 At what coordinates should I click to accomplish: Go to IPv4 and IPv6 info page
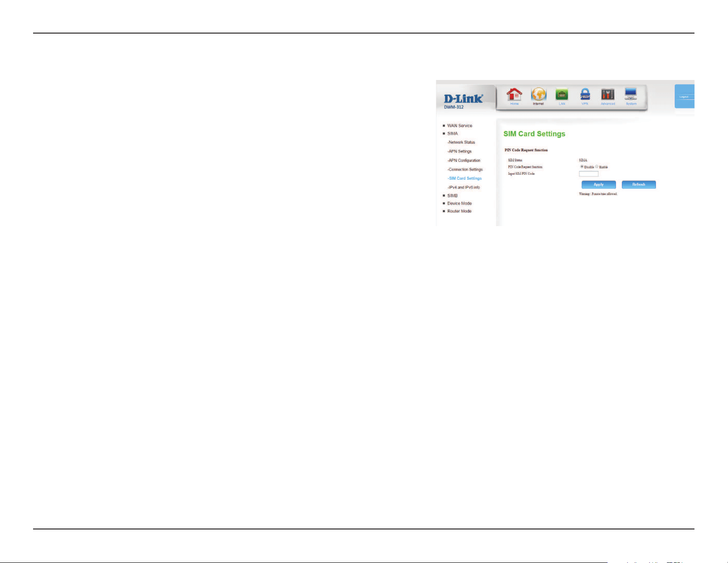coord(463,188)
